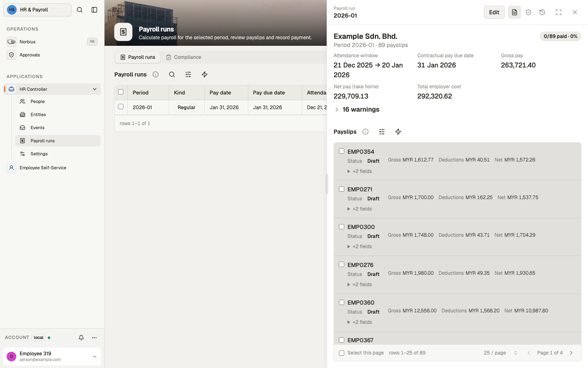The image size is (588, 368).
Task: Expand the 16 warnings section
Action: 357,110
